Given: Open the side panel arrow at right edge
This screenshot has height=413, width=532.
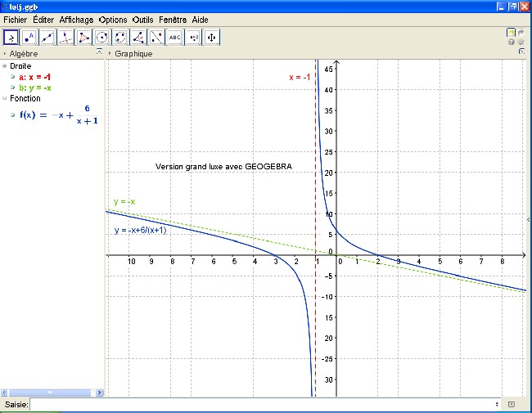Looking at the screenshot, I should tap(528, 220).
